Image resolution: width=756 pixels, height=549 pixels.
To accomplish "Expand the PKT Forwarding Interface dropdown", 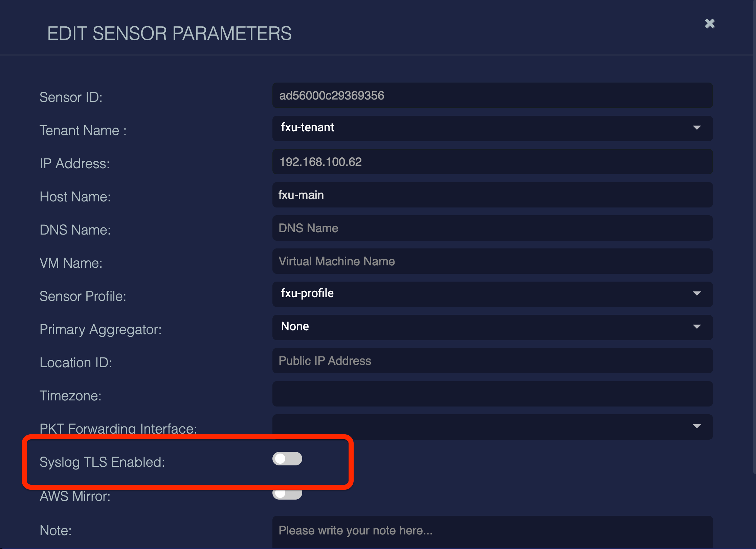I will tap(492, 427).
